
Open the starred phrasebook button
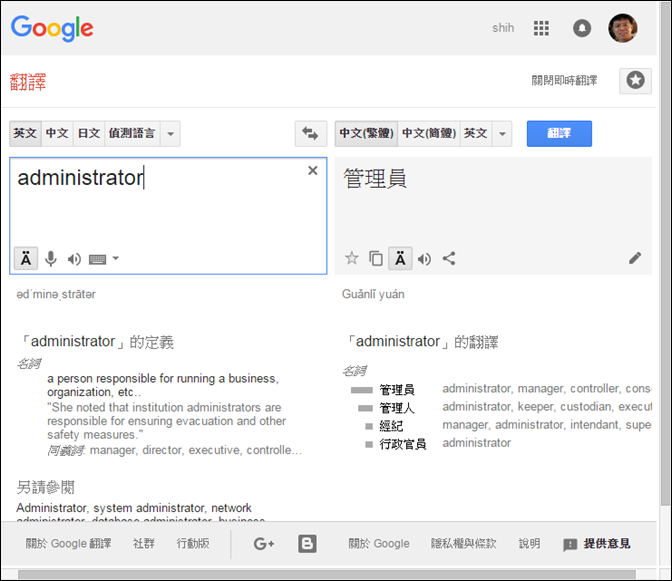click(x=635, y=81)
